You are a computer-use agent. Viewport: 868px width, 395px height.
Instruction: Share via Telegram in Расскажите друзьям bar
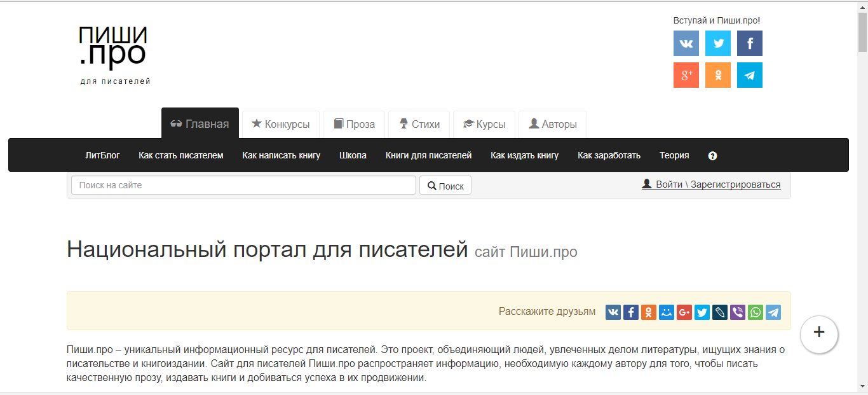(x=773, y=312)
